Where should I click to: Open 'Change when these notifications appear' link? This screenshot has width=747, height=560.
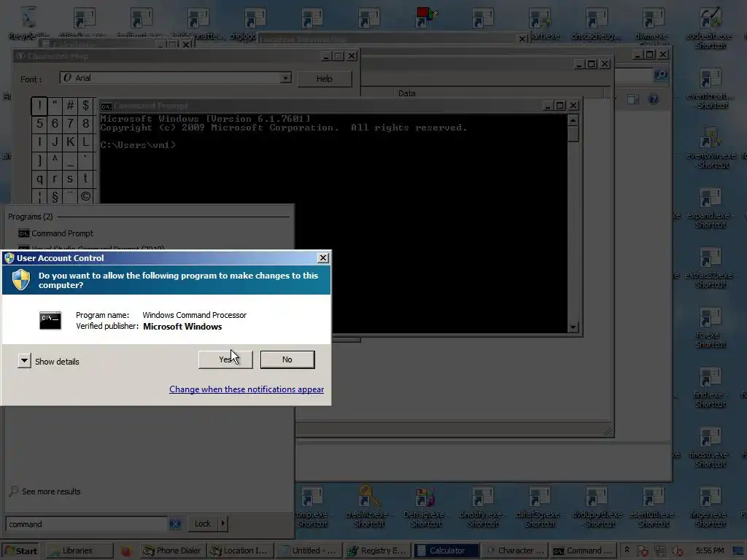click(x=247, y=389)
